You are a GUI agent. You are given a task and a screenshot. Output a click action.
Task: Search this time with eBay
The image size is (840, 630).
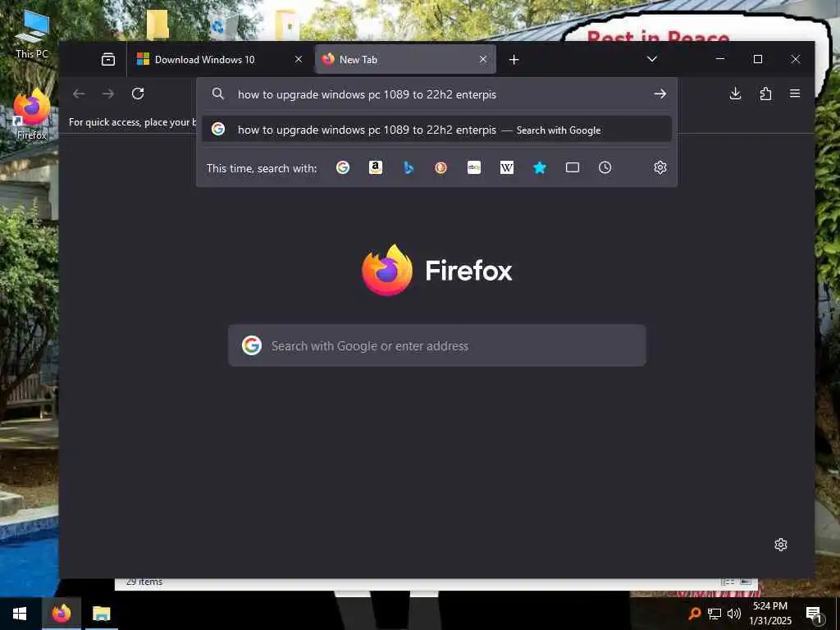tap(474, 167)
